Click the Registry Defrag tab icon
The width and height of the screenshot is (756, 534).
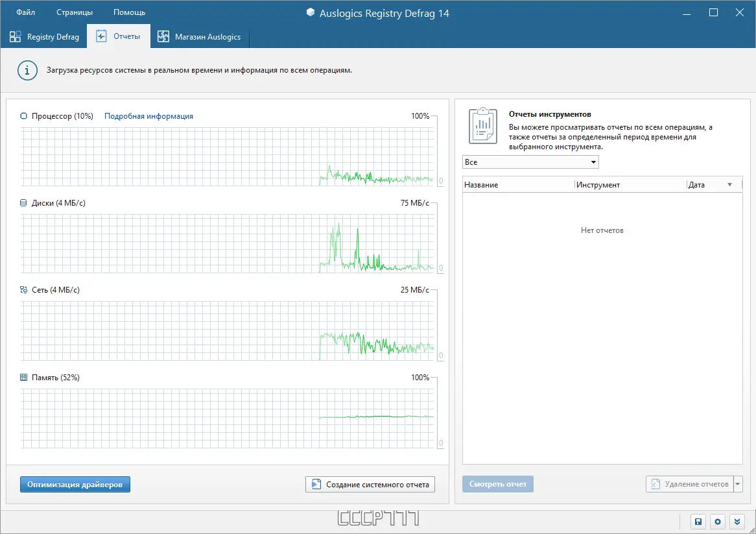(x=16, y=37)
